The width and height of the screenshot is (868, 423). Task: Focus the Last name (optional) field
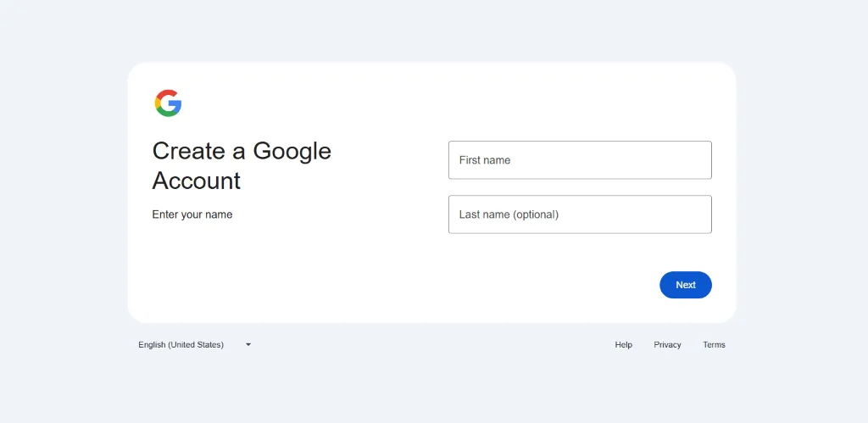[x=580, y=214]
